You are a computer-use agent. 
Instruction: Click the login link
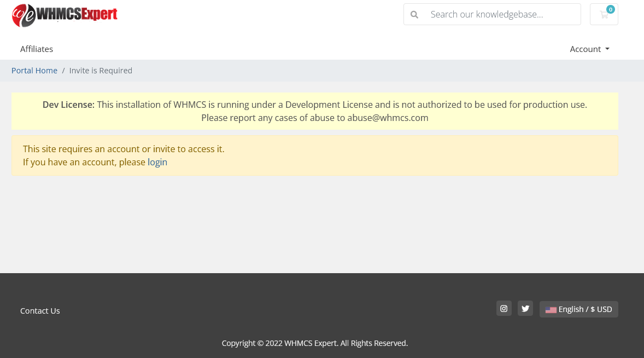(x=157, y=162)
